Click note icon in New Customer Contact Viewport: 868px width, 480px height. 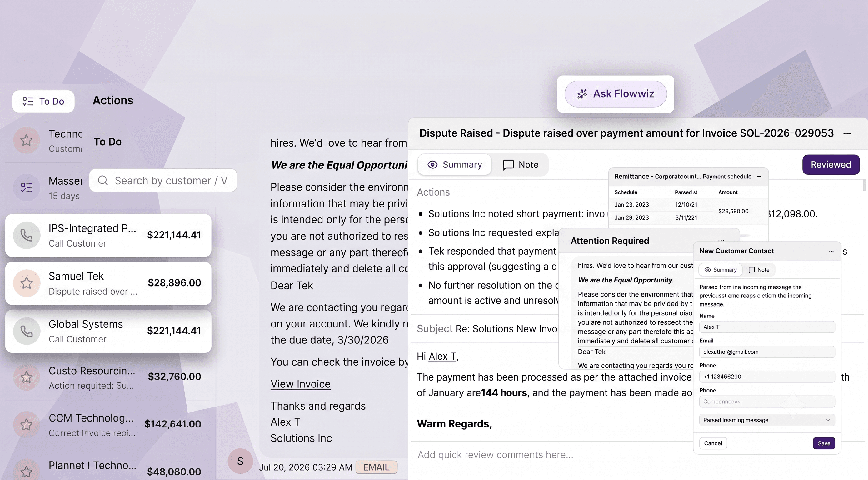click(x=751, y=270)
